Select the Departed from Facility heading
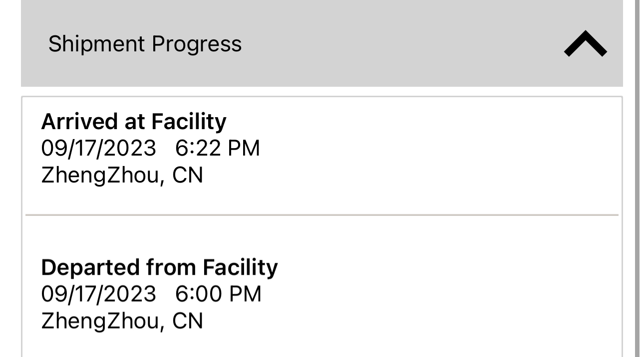This screenshot has width=644, height=357. click(x=159, y=267)
